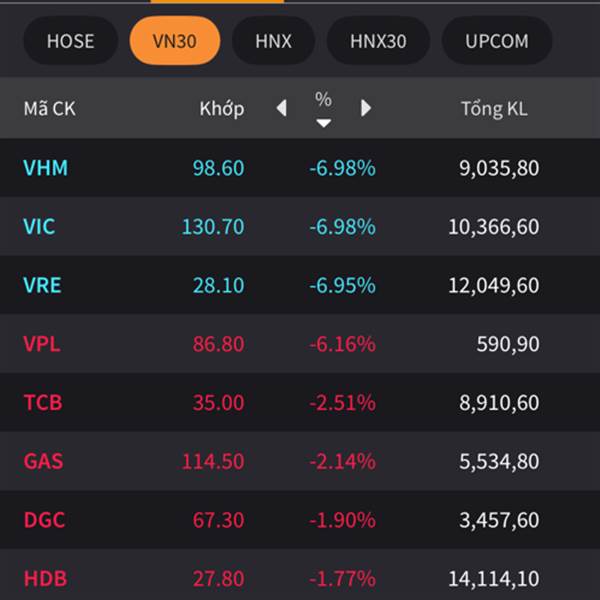Viewport: 600px width, 600px height.
Task: Click VIC matched price 130.70
Action: (x=213, y=227)
